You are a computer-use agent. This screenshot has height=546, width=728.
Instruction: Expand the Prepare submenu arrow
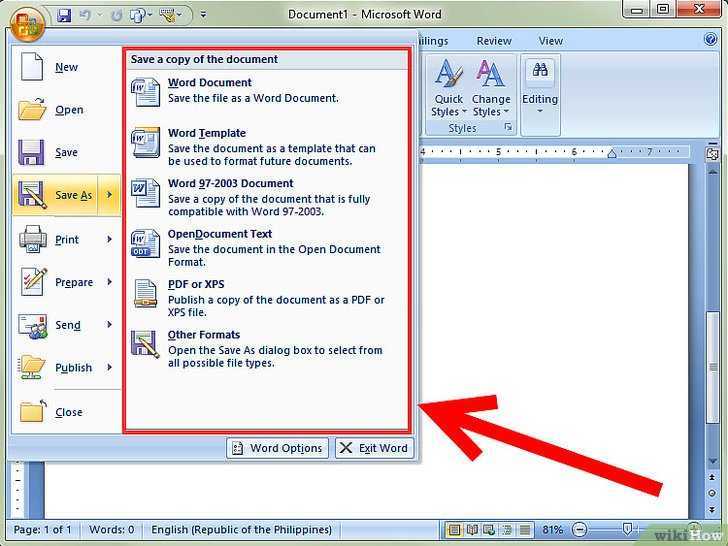click(x=109, y=282)
